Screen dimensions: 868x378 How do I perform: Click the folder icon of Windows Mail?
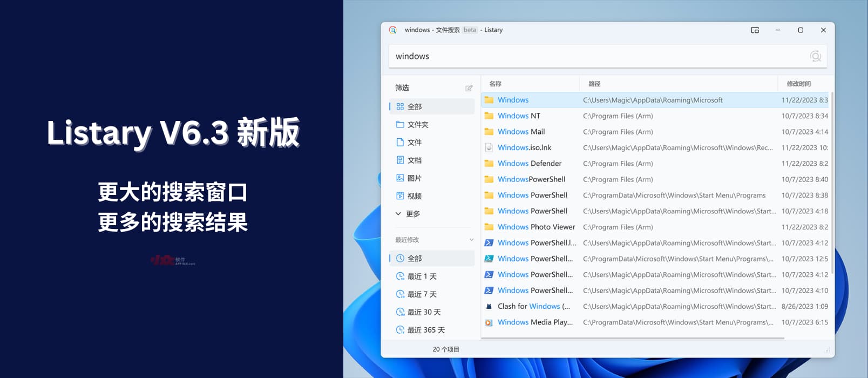click(489, 132)
